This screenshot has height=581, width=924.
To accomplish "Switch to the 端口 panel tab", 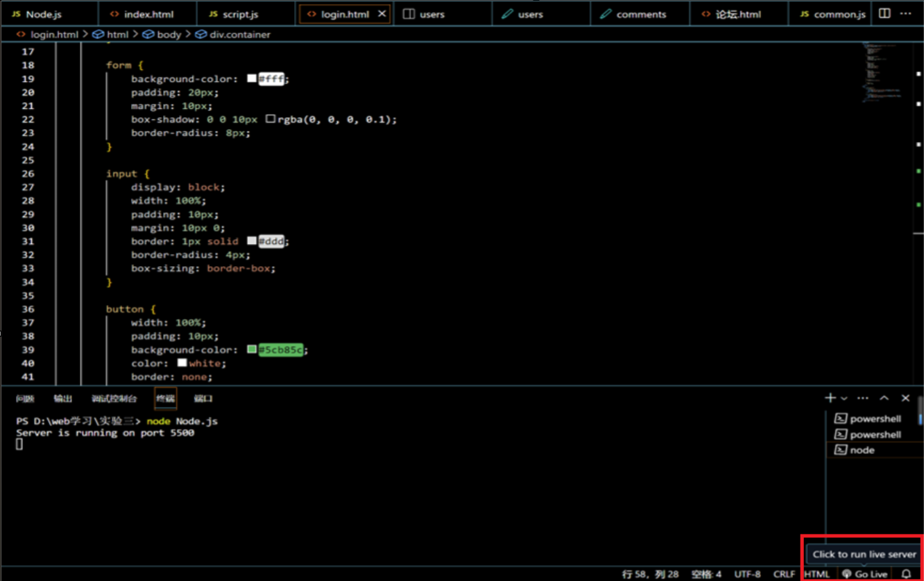I will coord(203,399).
